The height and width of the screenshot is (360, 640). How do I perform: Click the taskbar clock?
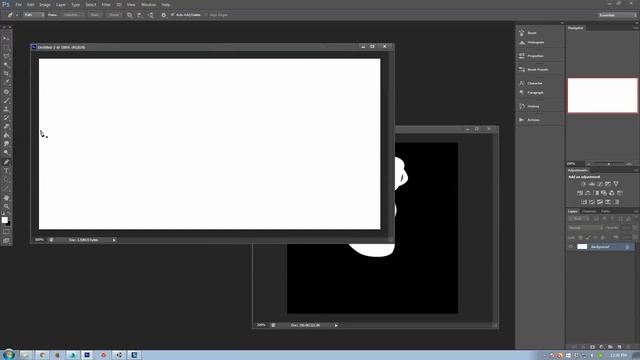(x=619, y=355)
